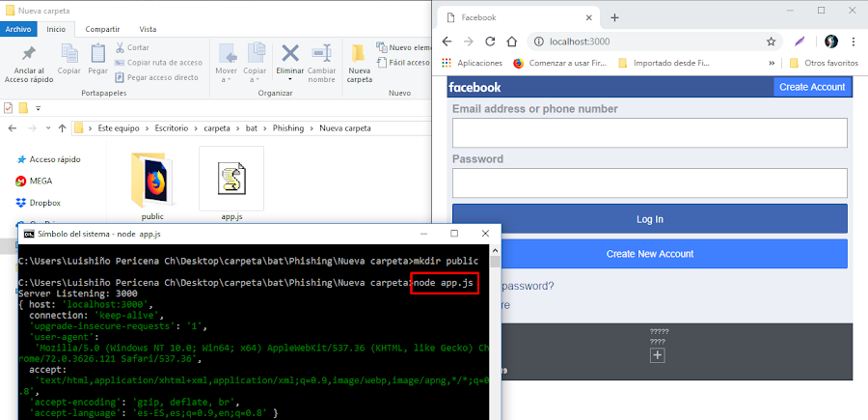Select Acceso rápido in navigation pane
Viewport: 868px width, 420px height.
[49, 159]
